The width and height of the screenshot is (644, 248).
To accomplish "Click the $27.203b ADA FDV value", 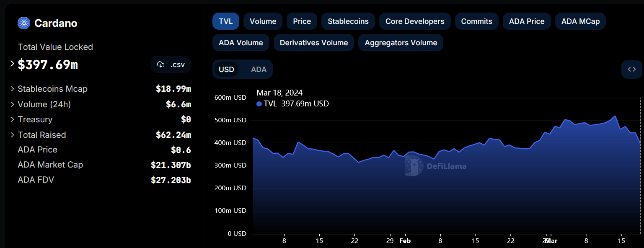I will pyautogui.click(x=171, y=180).
